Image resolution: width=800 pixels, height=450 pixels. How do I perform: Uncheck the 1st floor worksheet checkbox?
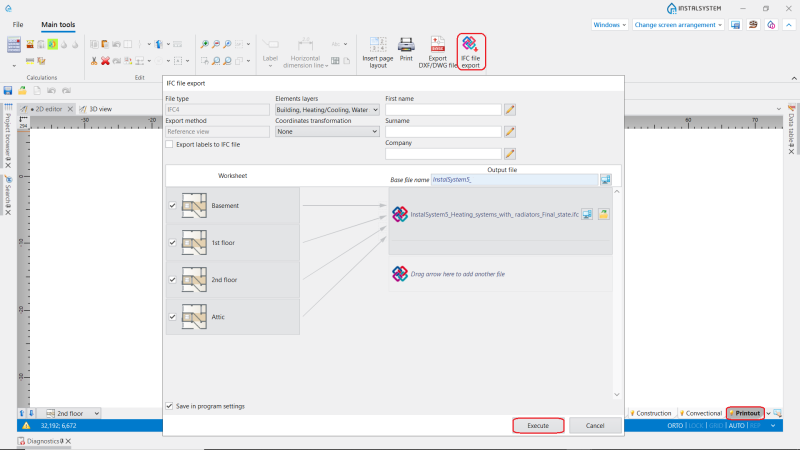point(172,243)
